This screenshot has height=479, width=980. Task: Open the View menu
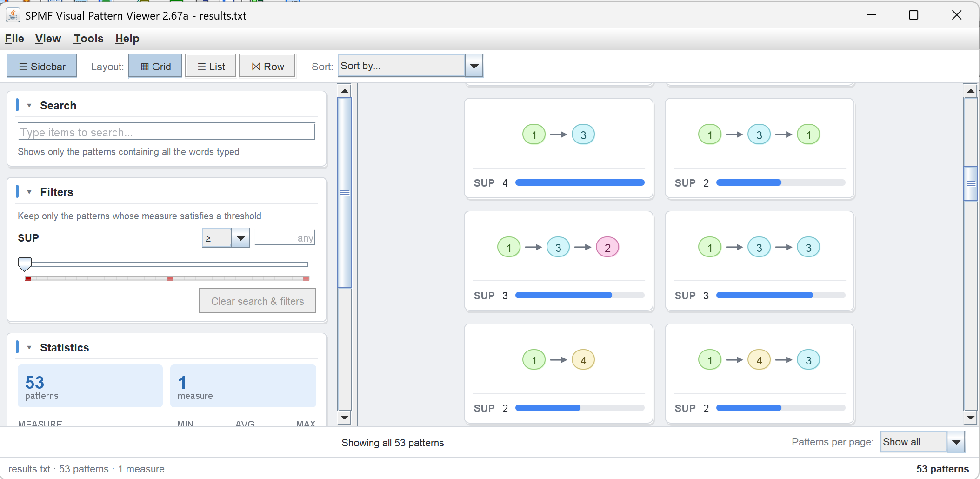tap(48, 39)
